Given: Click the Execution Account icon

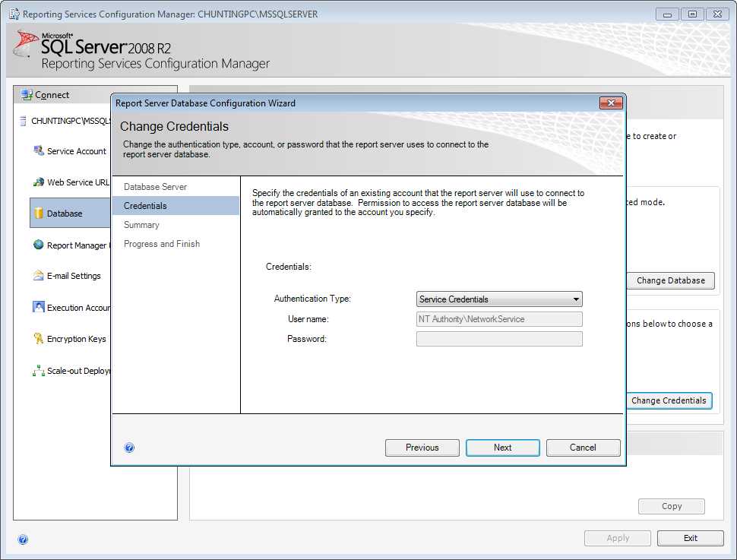Looking at the screenshot, I should (39, 307).
